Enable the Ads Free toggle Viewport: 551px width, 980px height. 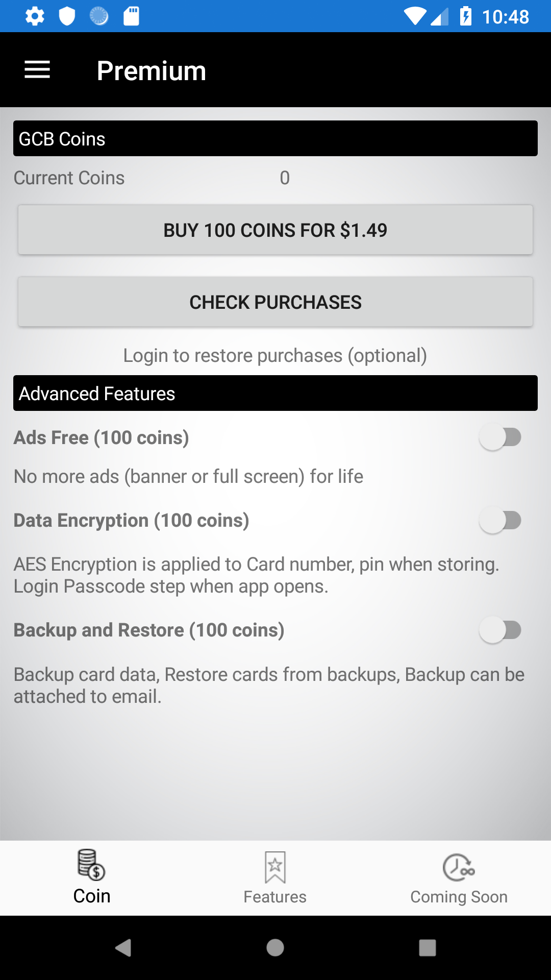(x=500, y=438)
